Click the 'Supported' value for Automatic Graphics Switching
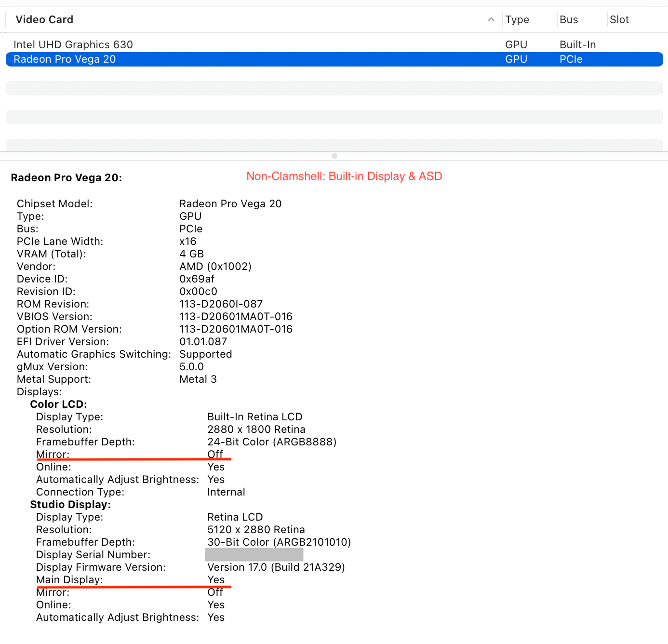Image resolution: width=668 pixels, height=644 pixels. tap(206, 354)
